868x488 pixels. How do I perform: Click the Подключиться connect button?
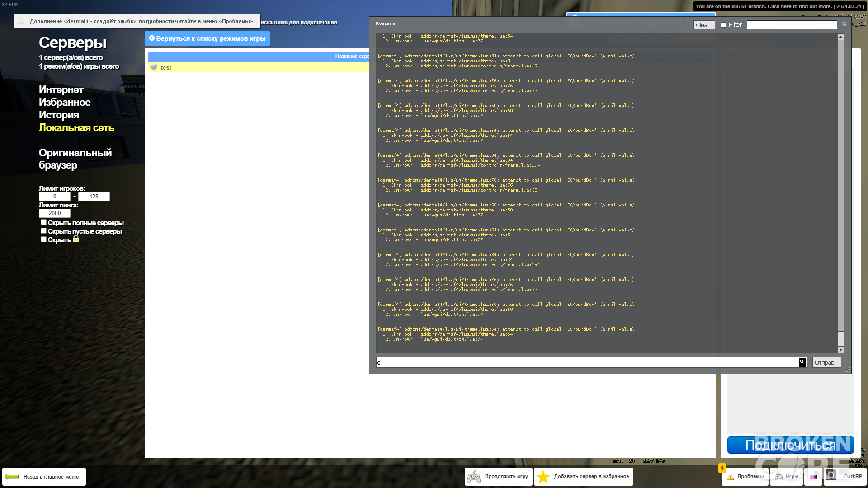790,445
